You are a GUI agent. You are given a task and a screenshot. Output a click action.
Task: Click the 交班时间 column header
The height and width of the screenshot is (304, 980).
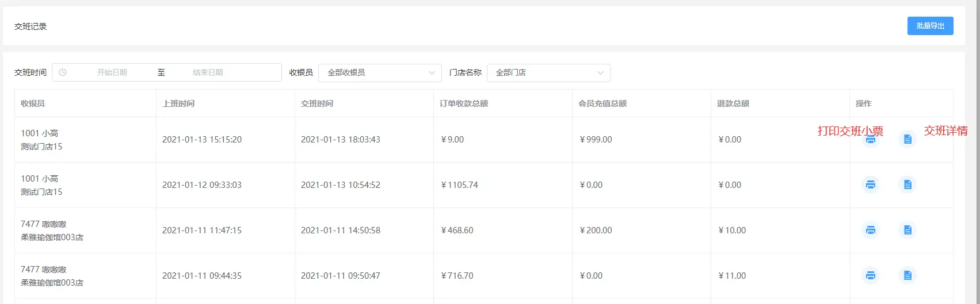(317, 103)
